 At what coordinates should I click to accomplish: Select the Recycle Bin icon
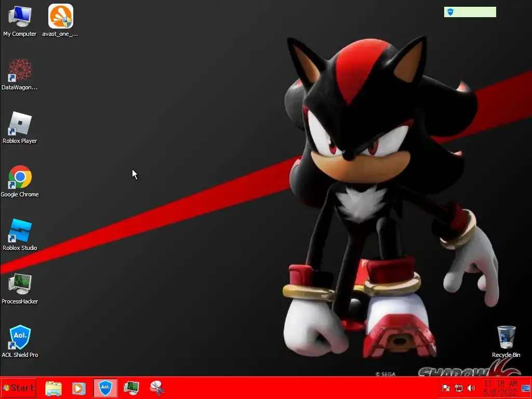[x=506, y=342]
